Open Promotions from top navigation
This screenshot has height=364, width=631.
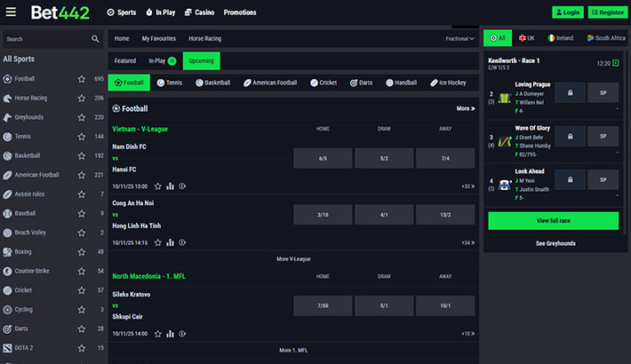[x=240, y=12]
